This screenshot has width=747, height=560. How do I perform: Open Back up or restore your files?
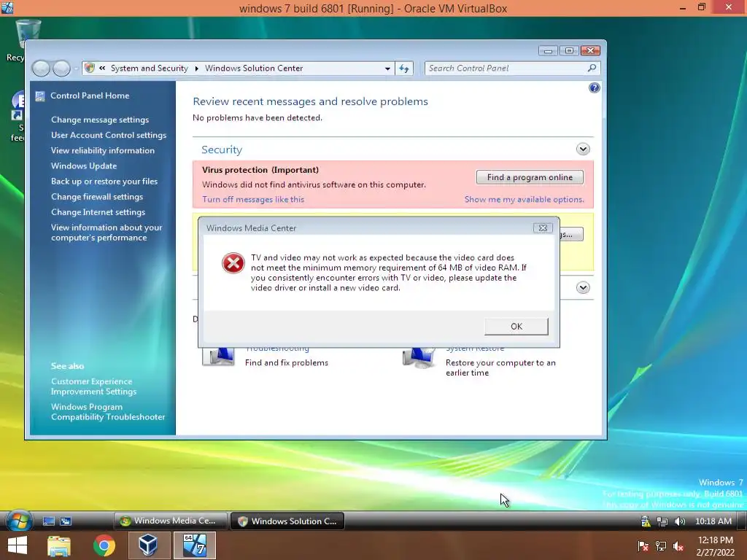coord(104,181)
